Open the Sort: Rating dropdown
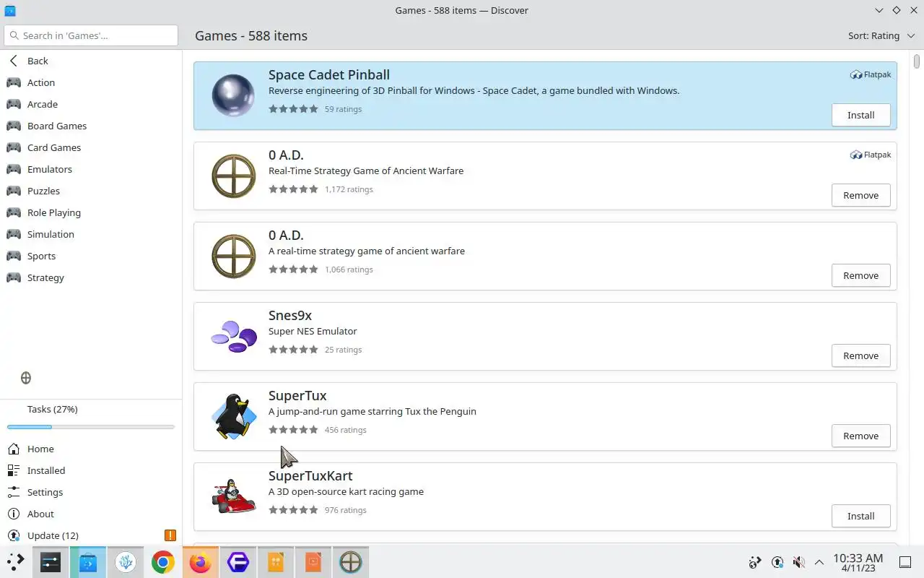The height and width of the screenshot is (578, 924). tap(881, 35)
